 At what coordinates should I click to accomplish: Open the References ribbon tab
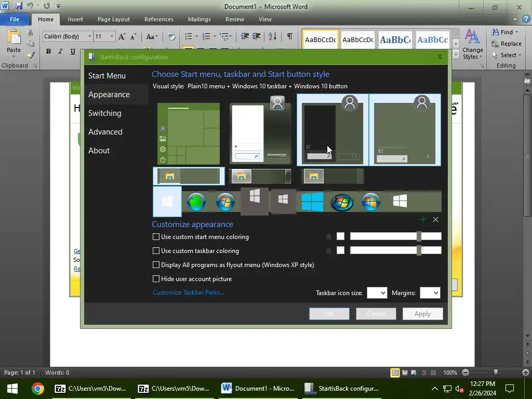[x=159, y=19]
